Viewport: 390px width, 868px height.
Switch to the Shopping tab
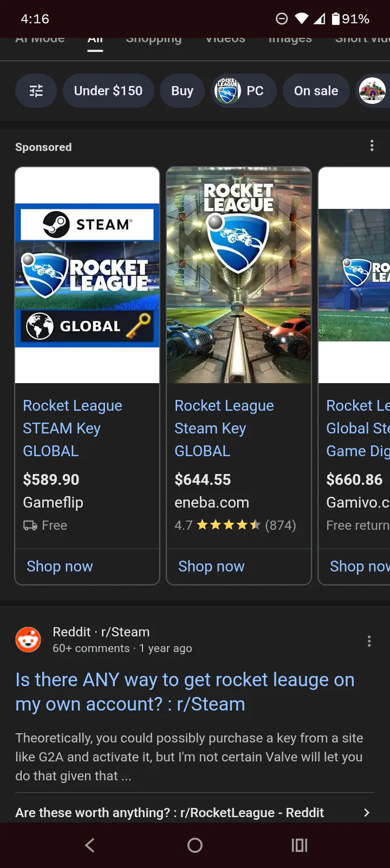point(154,40)
